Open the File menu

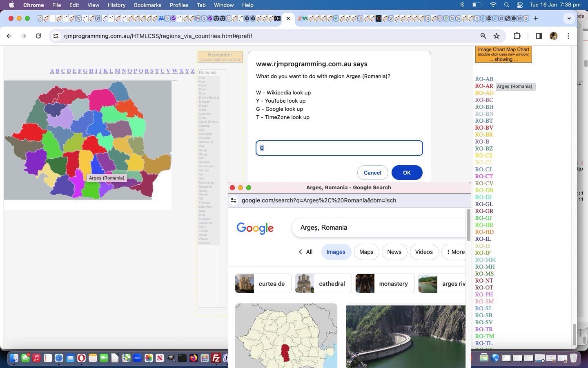click(56, 5)
